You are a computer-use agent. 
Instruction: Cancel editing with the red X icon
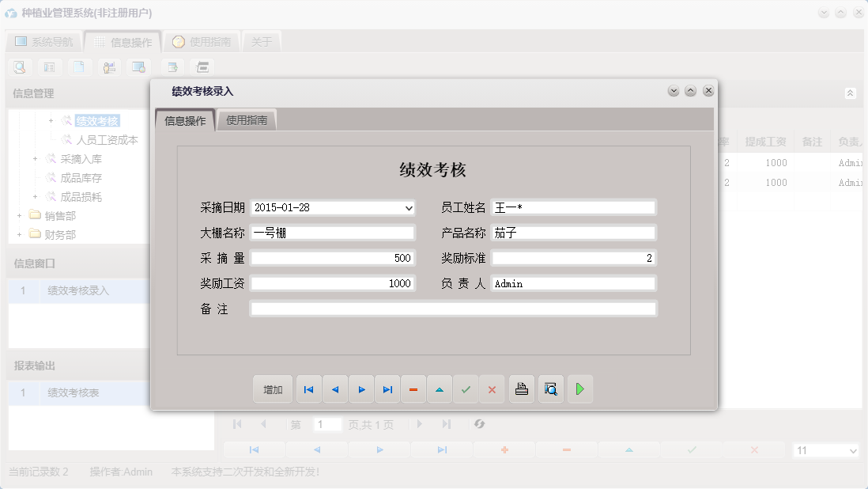coord(492,389)
